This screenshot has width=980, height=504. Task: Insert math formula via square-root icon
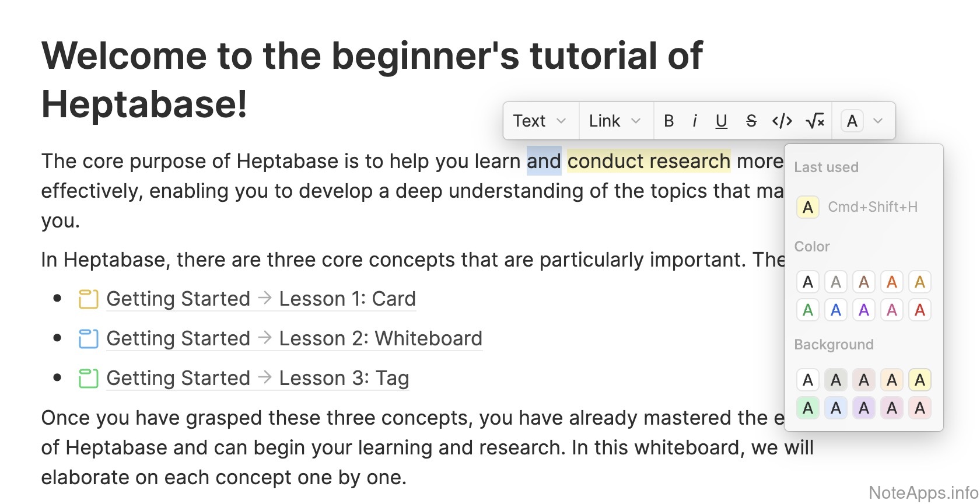click(x=814, y=121)
